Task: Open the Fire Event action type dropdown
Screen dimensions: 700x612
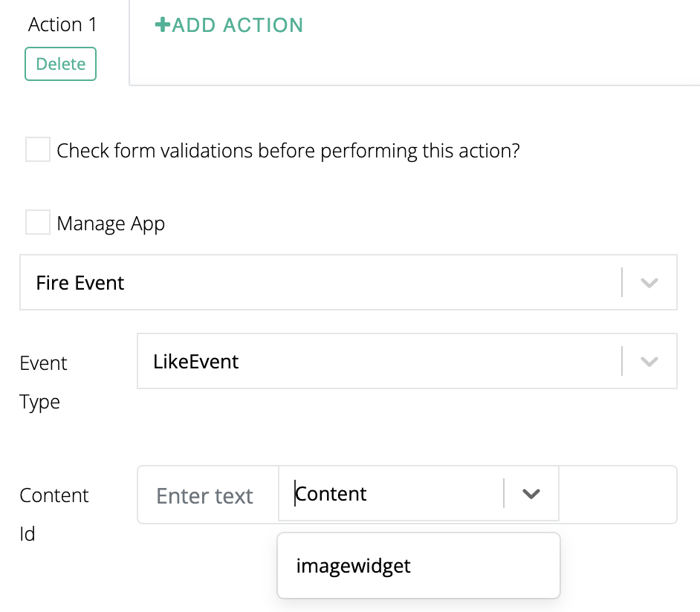Action: [320, 283]
